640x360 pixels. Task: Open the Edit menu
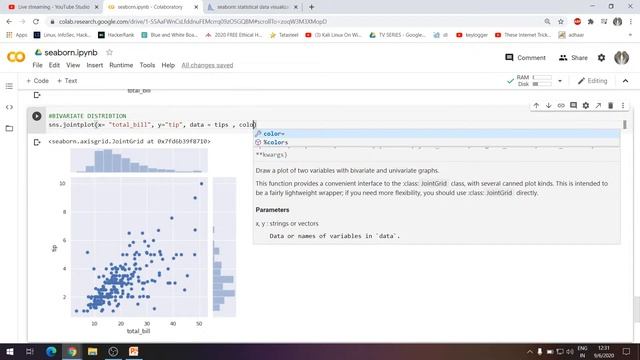click(x=54, y=65)
